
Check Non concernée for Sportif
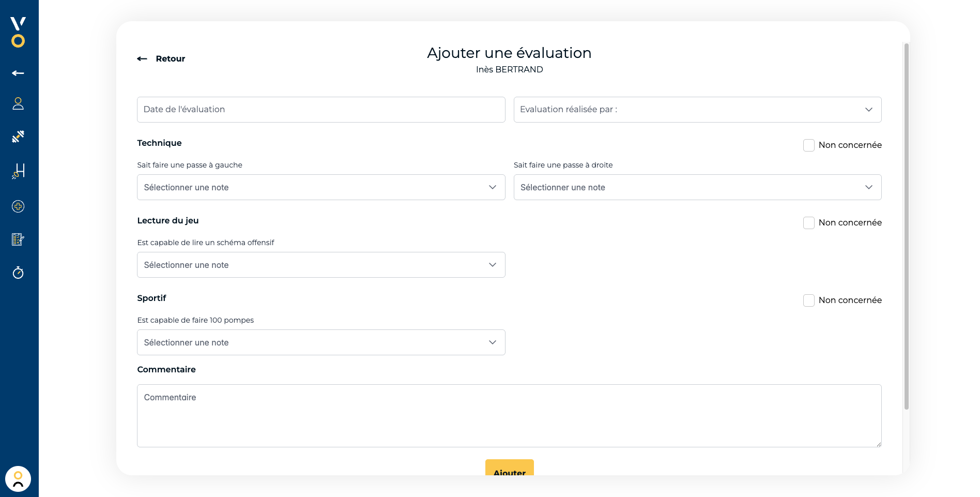click(809, 300)
